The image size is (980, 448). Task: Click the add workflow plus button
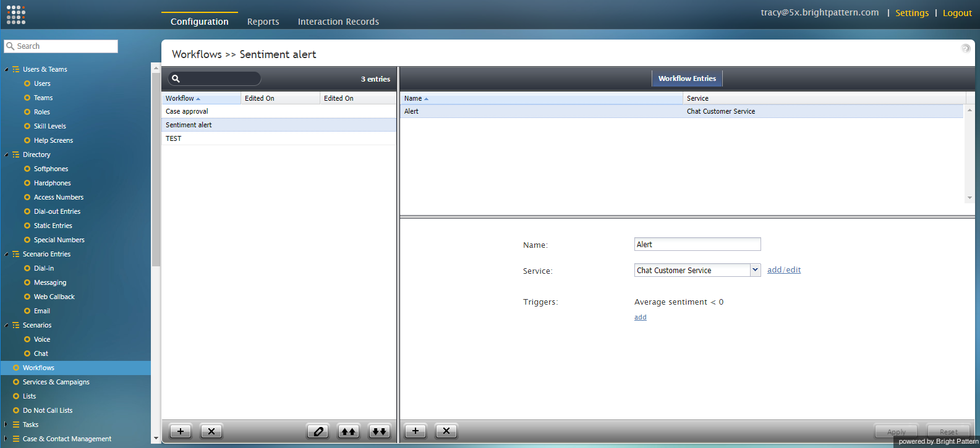[x=180, y=431]
